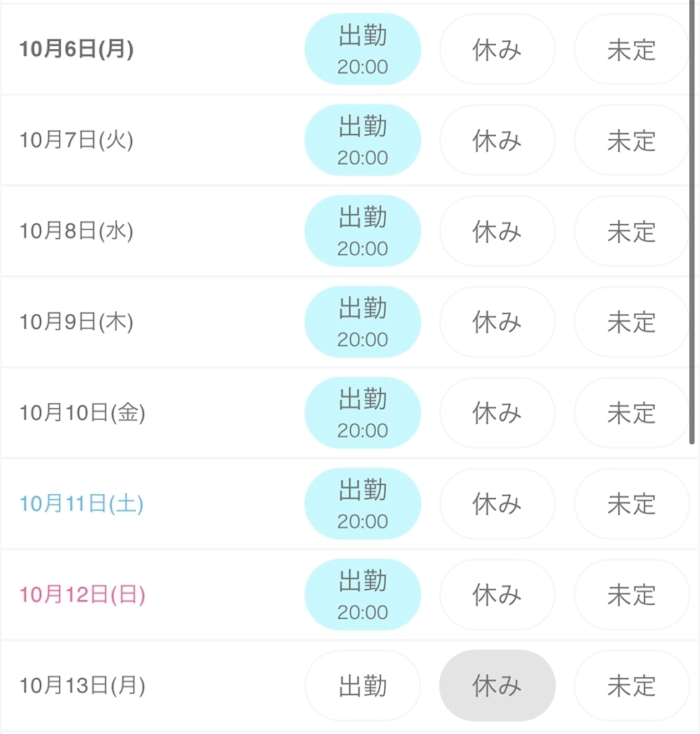This screenshot has height=734, width=700.
Task: Set 10月13日(月) to 未定
Action: tap(631, 686)
